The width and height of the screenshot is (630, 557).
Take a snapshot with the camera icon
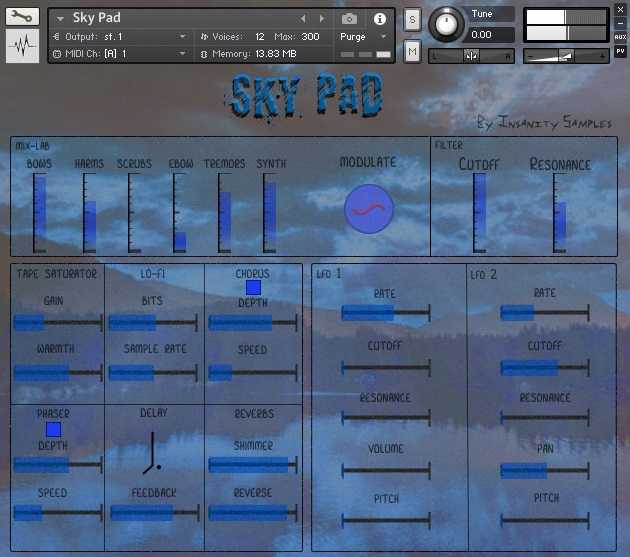pos(349,18)
